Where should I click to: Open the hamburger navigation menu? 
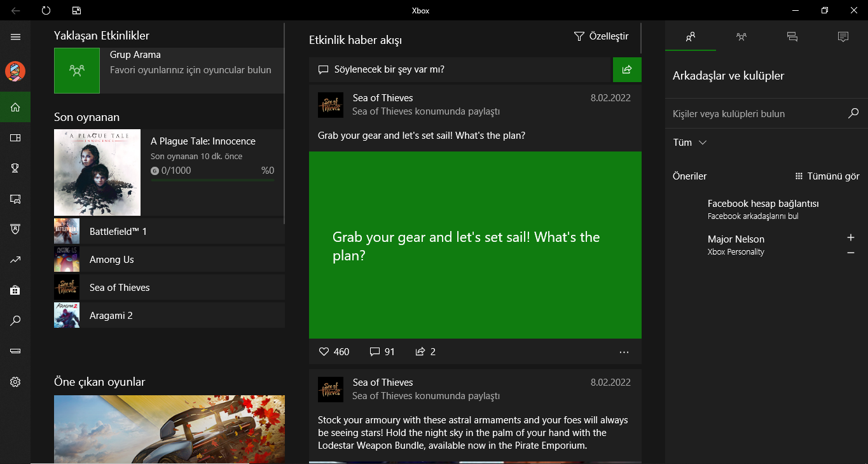pyautogui.click(x=15, y=37)
